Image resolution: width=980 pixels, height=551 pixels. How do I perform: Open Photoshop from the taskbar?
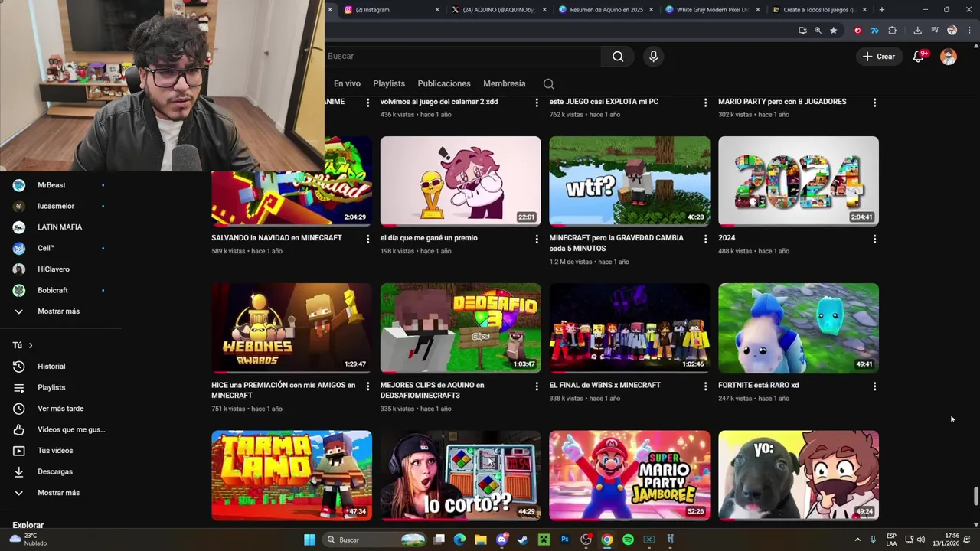tap(565, 540)
